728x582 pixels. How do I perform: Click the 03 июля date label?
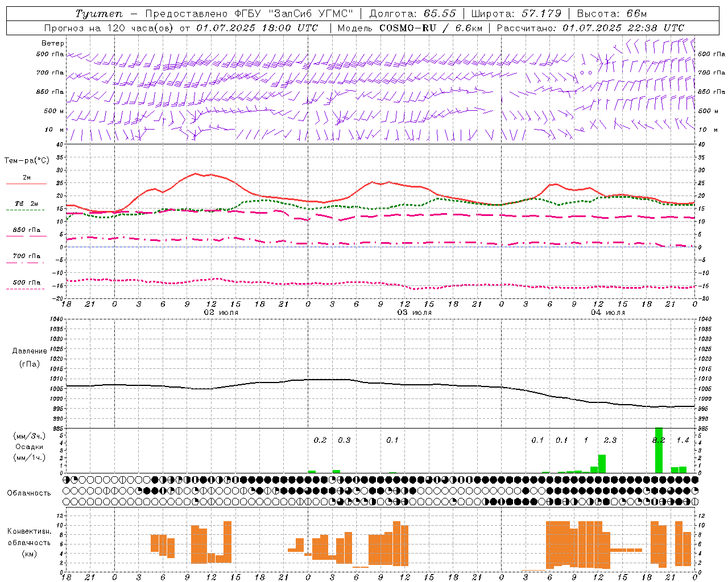click(x=414, y=313)
